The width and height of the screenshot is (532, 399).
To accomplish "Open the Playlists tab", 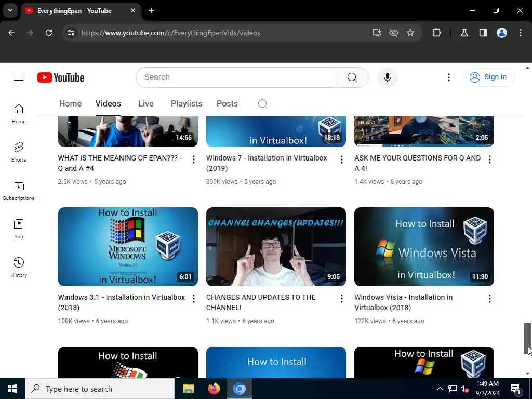I will [187, 103].
